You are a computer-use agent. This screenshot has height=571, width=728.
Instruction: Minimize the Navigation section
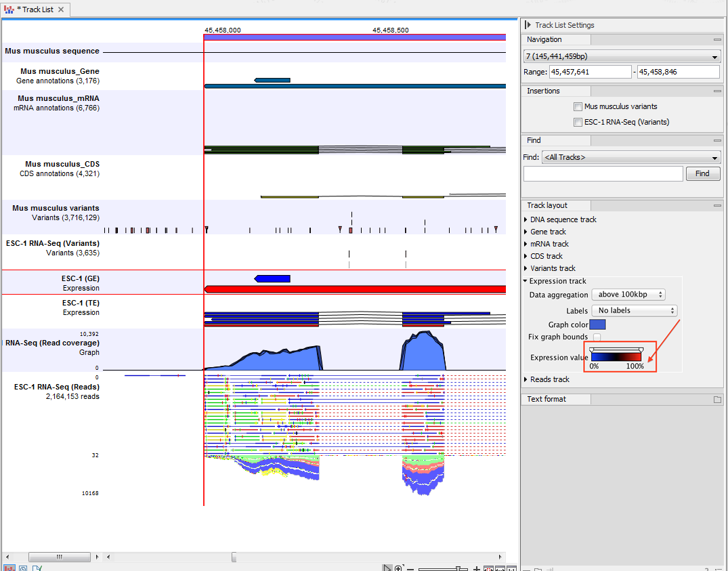pos(717,40)
